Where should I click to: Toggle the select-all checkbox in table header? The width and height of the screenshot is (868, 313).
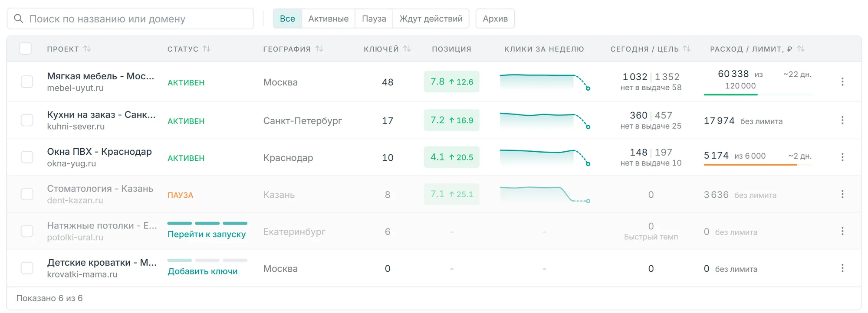tap(26, 49)
